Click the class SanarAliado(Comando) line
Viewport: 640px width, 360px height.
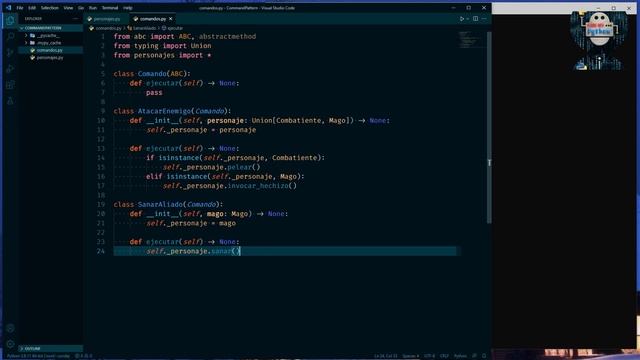pyautogui.click(x=168, y=204)
